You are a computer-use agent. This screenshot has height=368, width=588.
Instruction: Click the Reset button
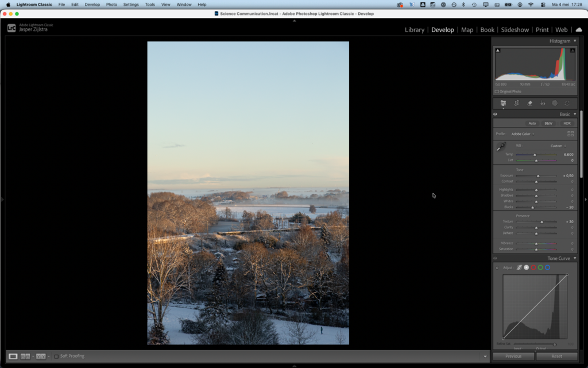coord(556,356)
